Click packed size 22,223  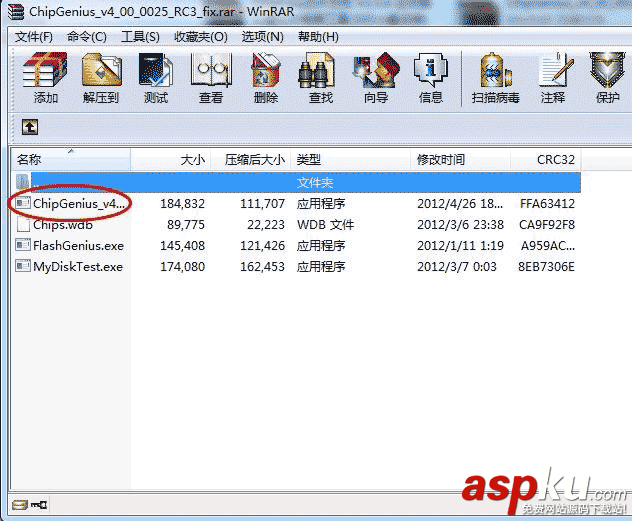pyautogui.click(x=266, y=224)
